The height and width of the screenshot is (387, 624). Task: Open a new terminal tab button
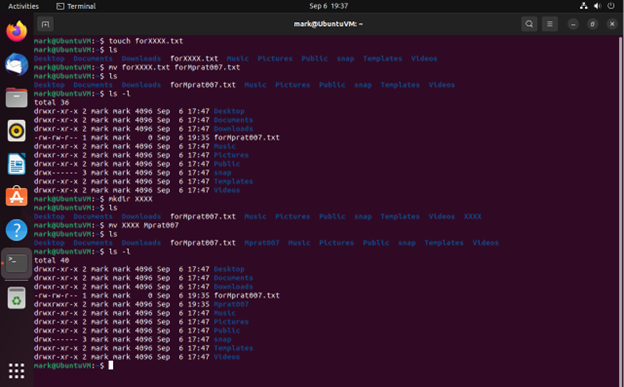(45, 24)
